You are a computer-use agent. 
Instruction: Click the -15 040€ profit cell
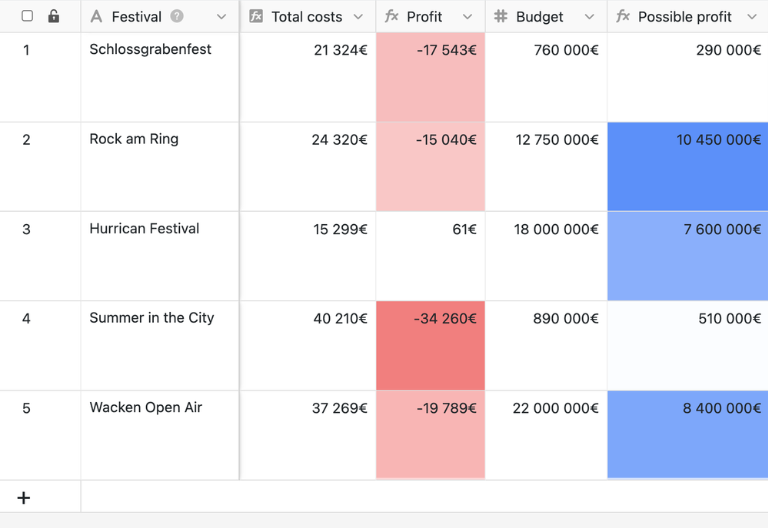coord(431,167)
